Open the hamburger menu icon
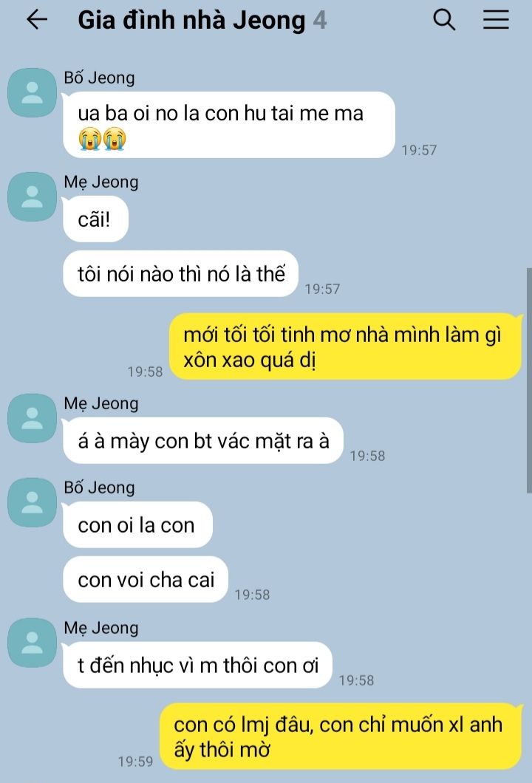 tap(496, 20)
